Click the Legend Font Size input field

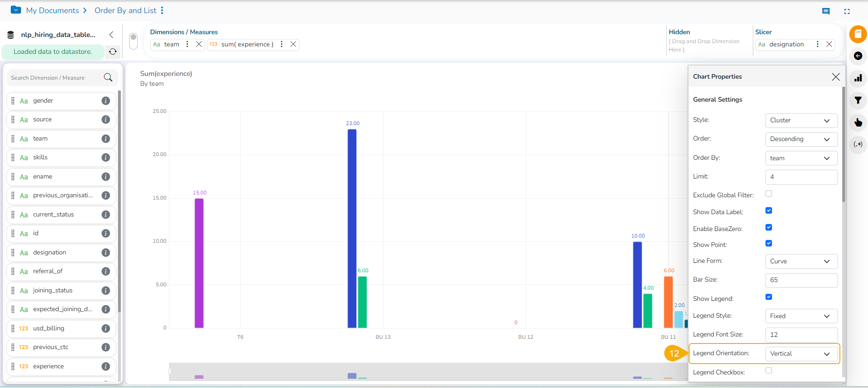(x=802, y=335)
